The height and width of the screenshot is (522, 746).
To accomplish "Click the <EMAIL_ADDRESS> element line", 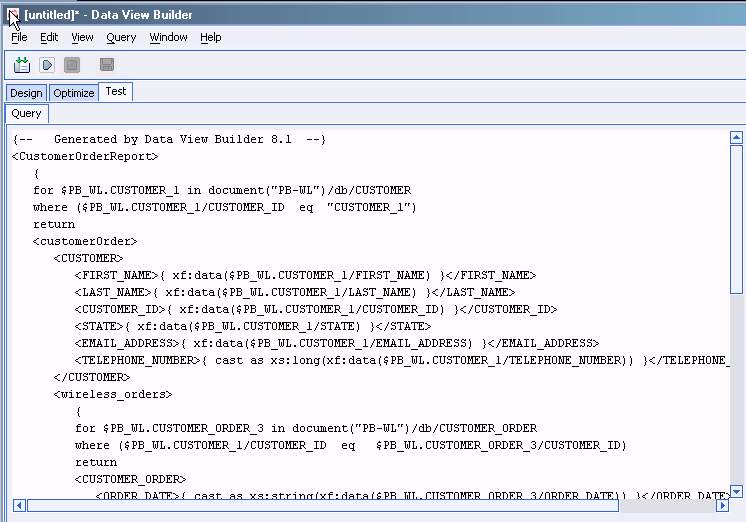I will pos(337,344).
